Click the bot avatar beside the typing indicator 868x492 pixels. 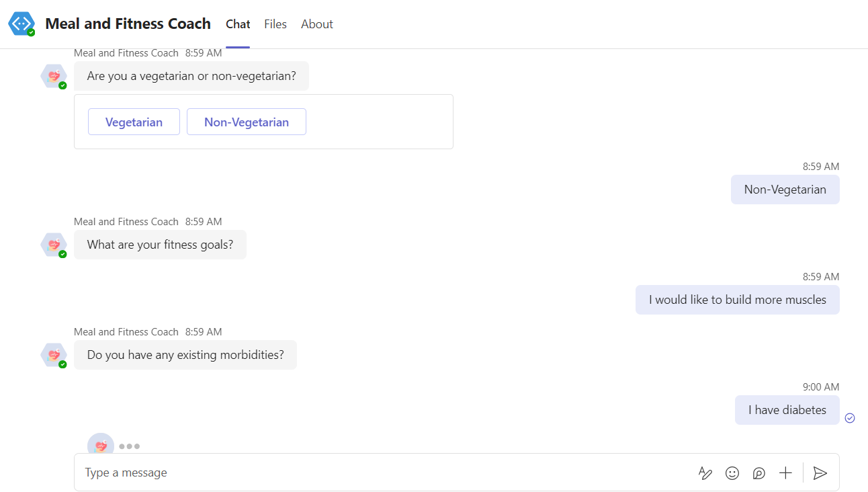coord(100,445)
